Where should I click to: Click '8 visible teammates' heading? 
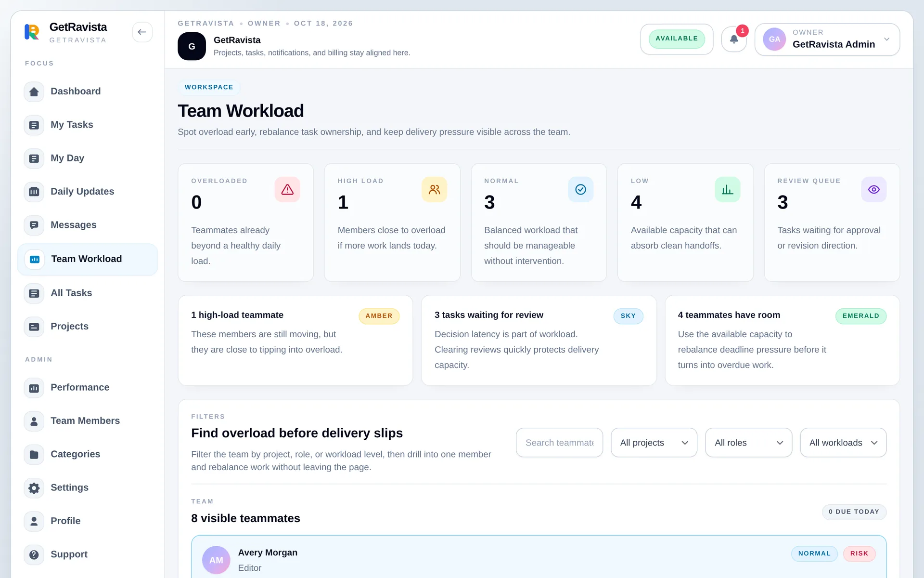pyautogui.click(x=245, y=518)
